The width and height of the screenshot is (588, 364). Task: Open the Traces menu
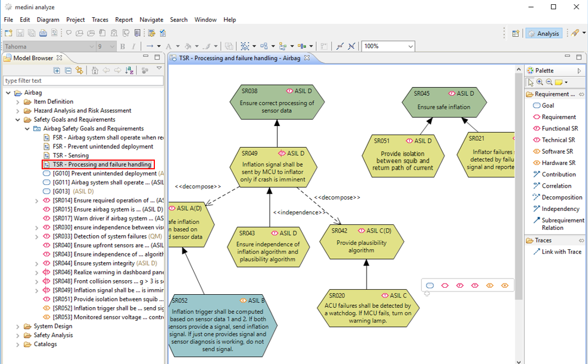(100, 19)
